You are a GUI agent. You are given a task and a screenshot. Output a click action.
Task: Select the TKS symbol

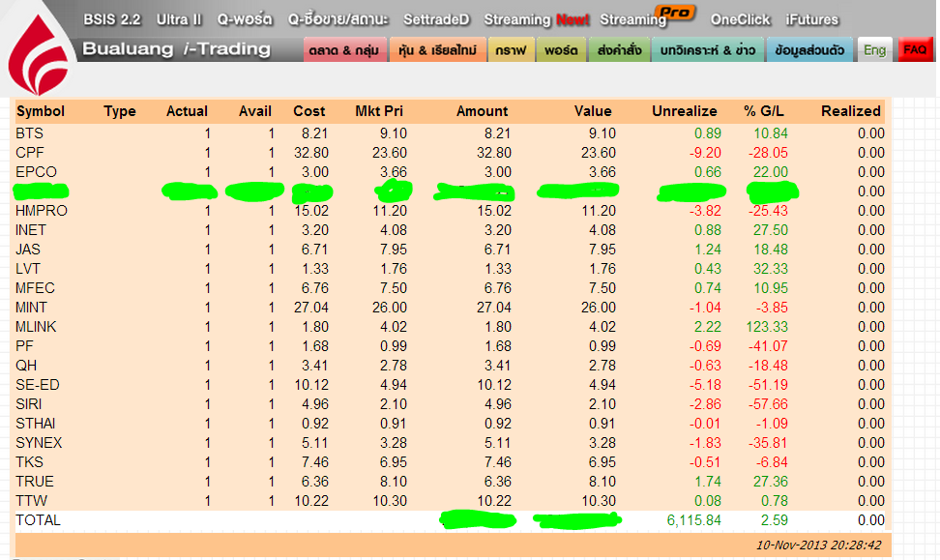pos(29,462)
